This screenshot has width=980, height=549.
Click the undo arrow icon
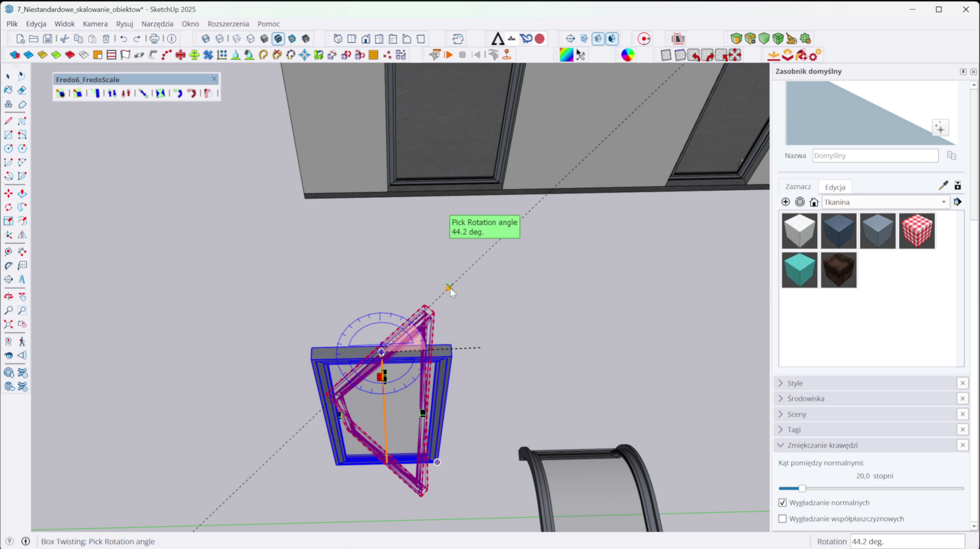point(123,39)
